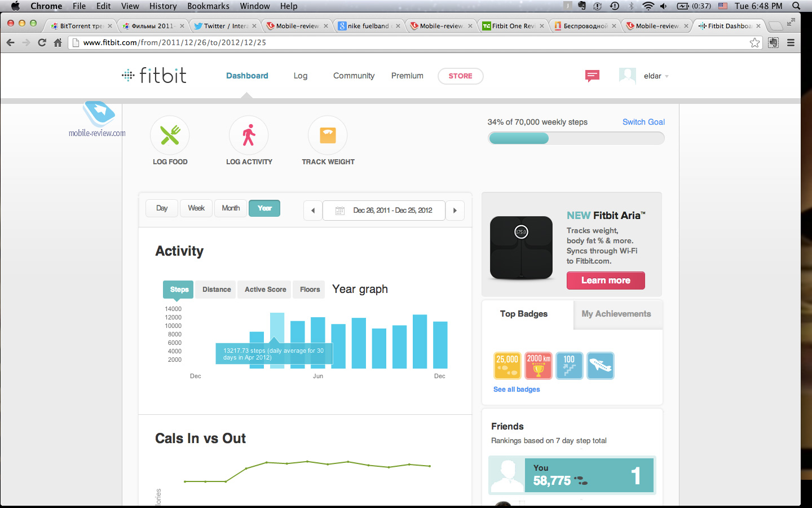Switch graph view to Day

pos(162,208)
